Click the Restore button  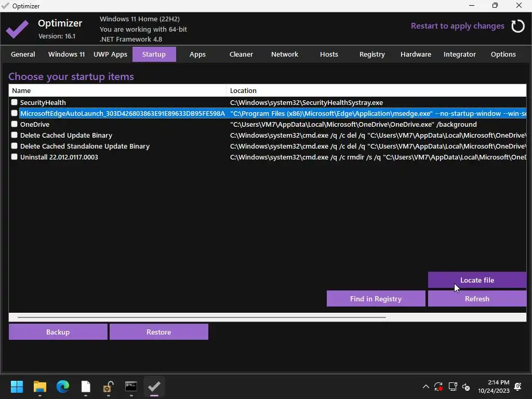point(159,332)
